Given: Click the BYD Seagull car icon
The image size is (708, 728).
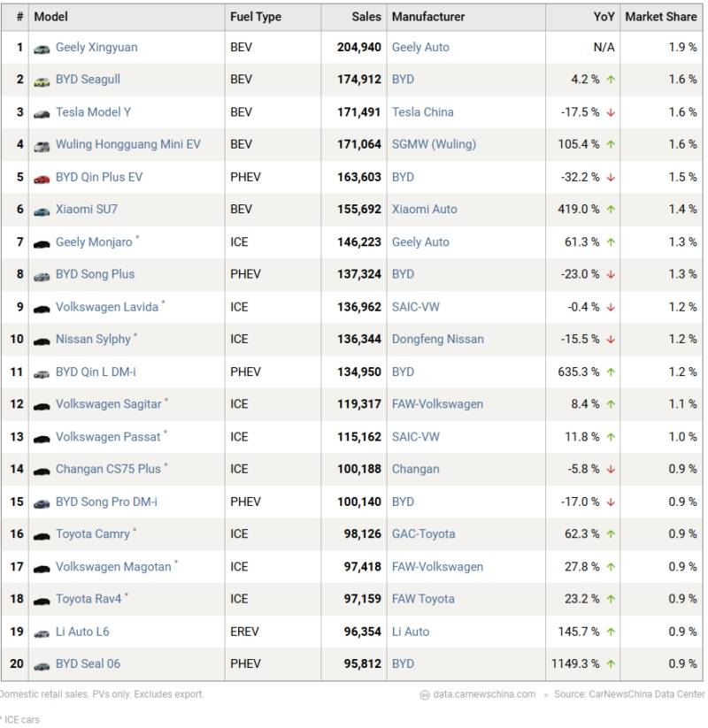Looking at the screenshot, I should pyautogui.click(x=42, y=81).
